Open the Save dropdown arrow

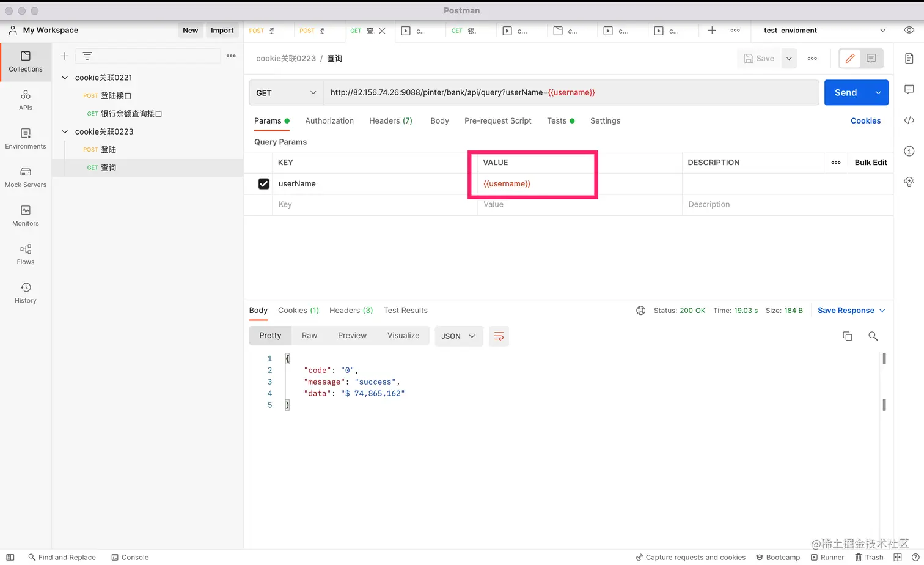pyautogui.click(x=789, y=58)
